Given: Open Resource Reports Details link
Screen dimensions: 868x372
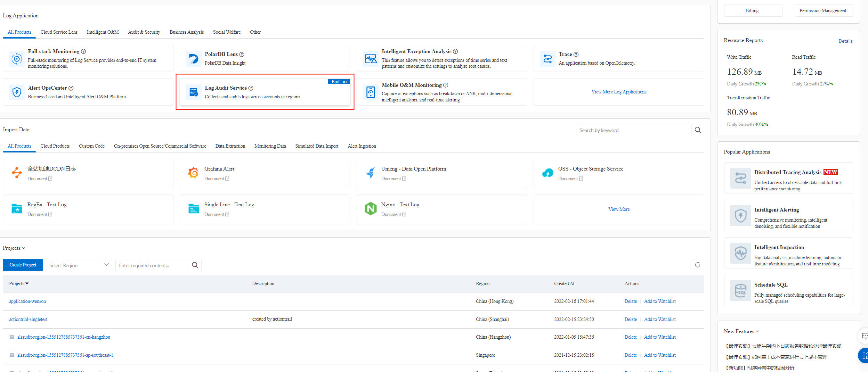Looking at the screenshot, I should coord(845,41).
